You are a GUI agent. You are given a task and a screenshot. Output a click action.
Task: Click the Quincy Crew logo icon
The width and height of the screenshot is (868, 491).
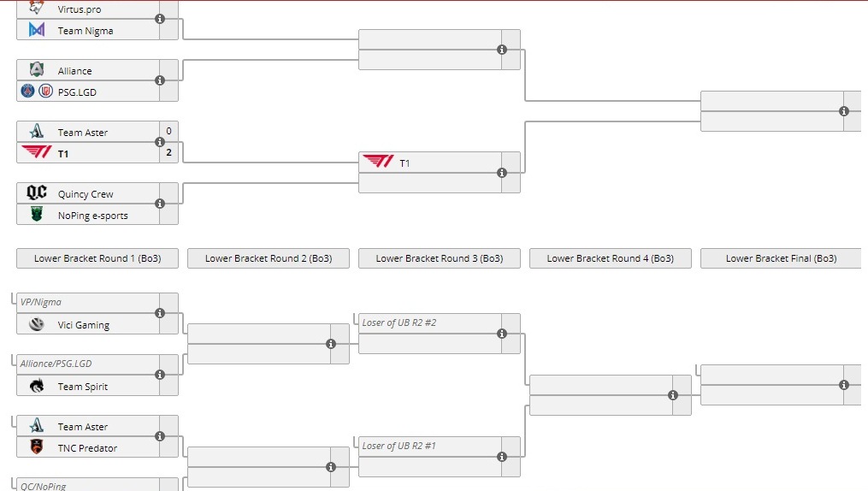click(x=37, y=193)
